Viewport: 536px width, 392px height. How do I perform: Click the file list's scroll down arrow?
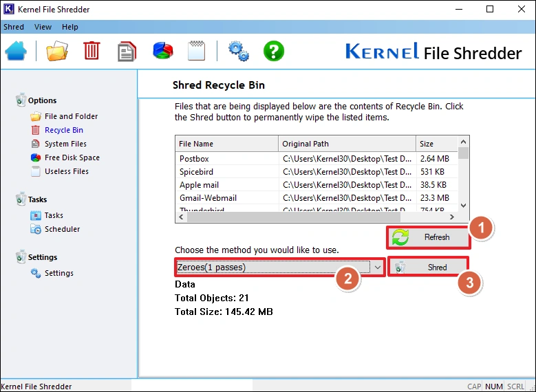[x=463, y=205]
